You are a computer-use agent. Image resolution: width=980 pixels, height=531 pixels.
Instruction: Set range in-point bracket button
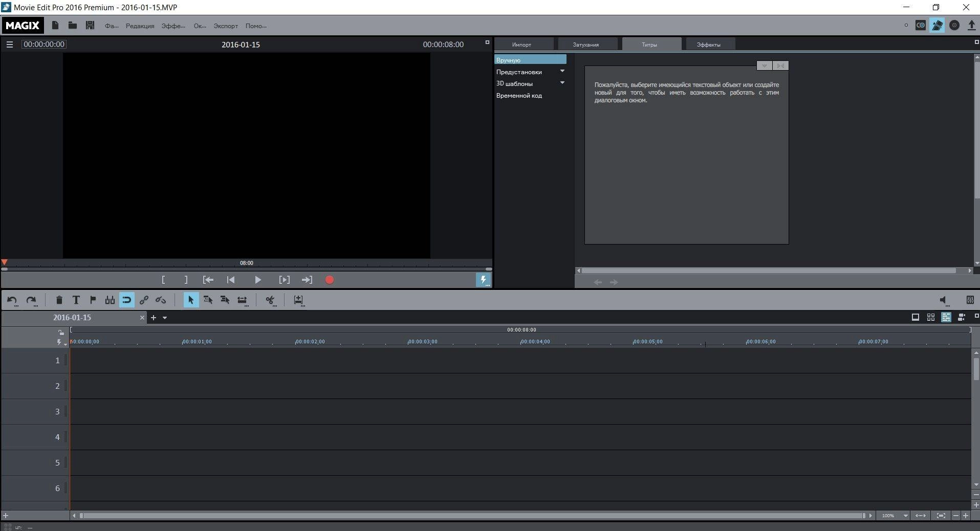pyautogui.click(x=163, y=280)
